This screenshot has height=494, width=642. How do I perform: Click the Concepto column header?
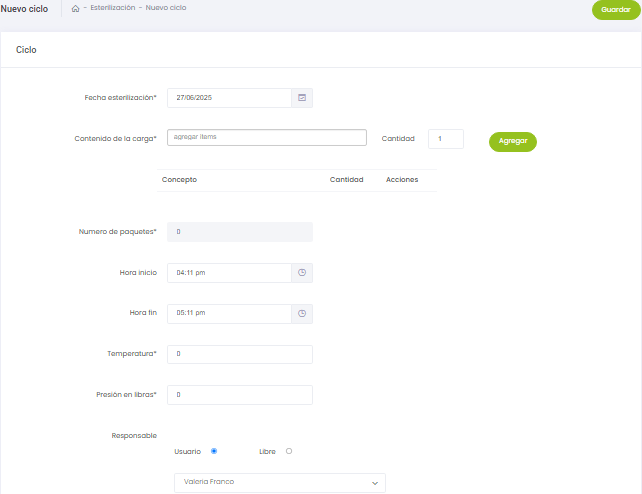[178, 180]
